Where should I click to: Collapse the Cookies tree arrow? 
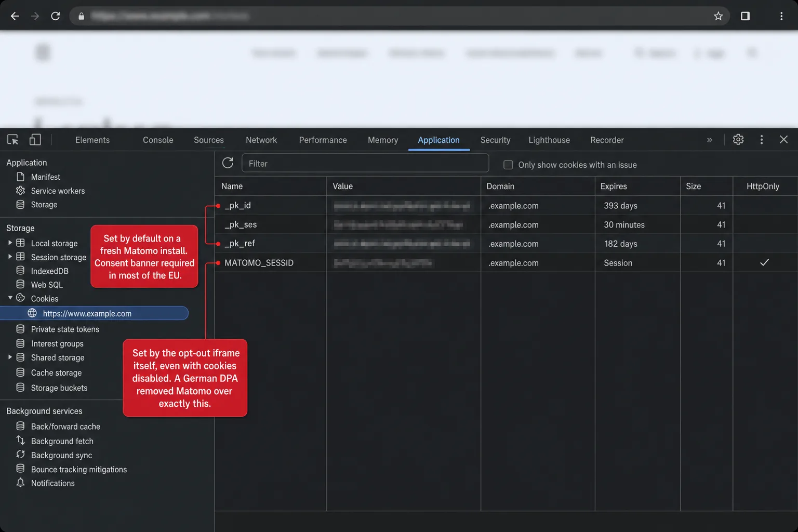[x=10, y=298]
